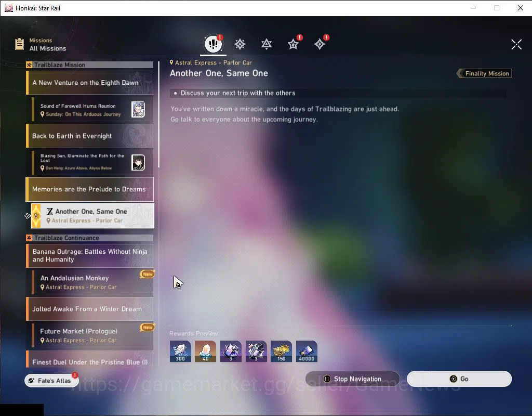The height and width of the screenshot is (416, 532).
Task: Click the 300 Stellar Jade reward icon
Action: click(180, 351)
